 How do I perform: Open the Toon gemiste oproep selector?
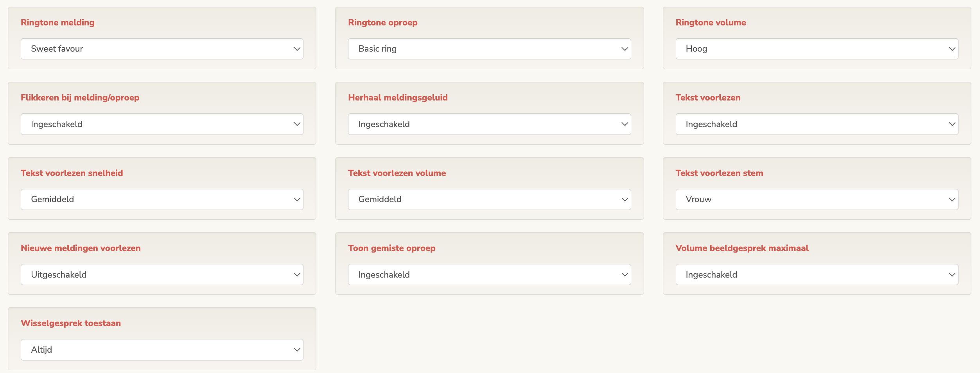[489, 274]
